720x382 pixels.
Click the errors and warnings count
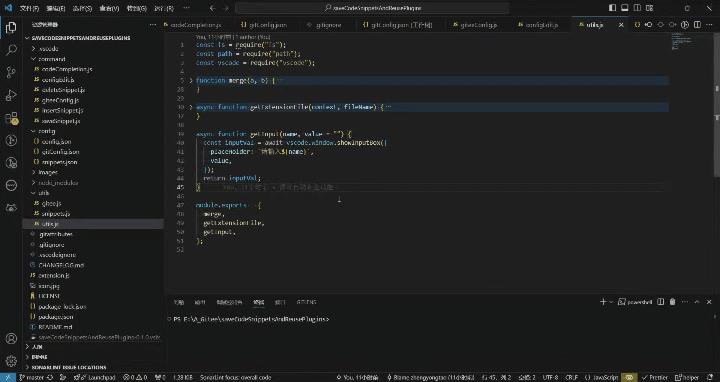click(135, 377)
